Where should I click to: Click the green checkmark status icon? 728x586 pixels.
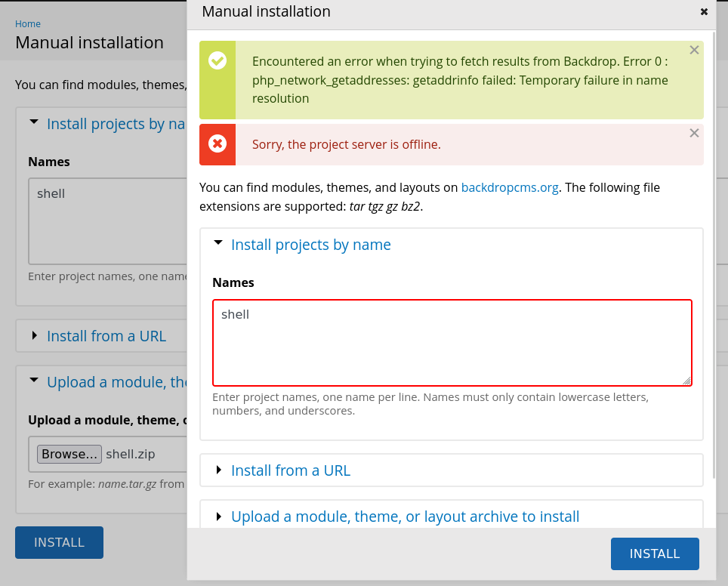217,60
